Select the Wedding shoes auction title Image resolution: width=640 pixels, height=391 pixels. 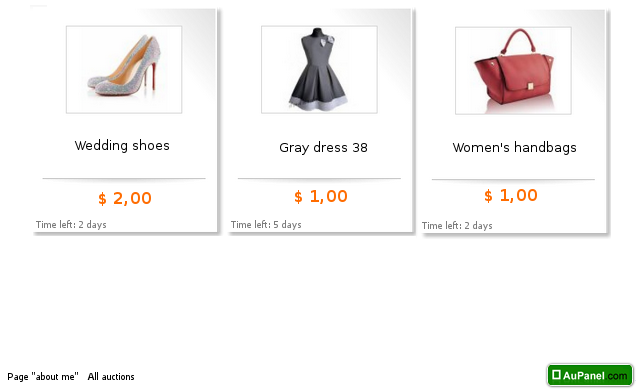(122, 145)
